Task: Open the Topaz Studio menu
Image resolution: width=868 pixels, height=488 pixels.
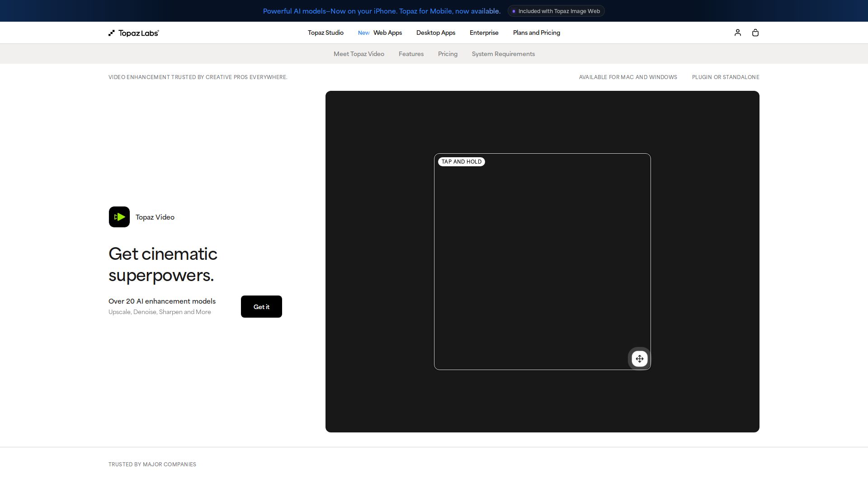Action: (x=325, y=33)
